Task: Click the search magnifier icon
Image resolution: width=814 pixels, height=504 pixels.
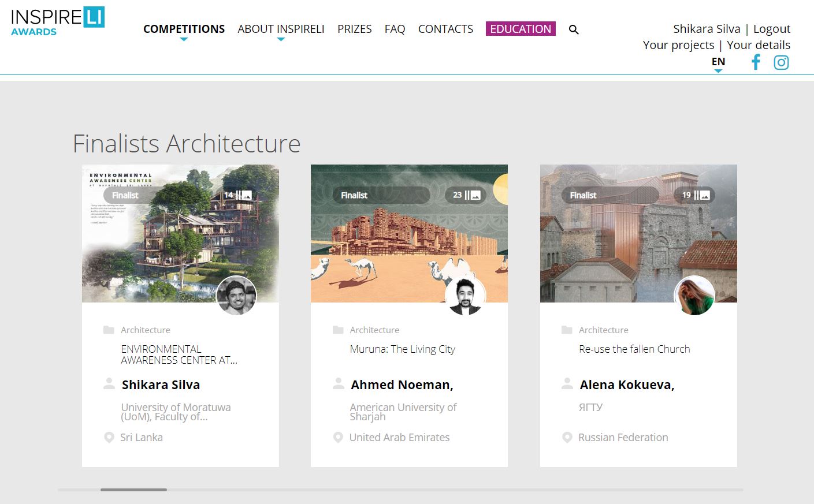Action: 574,29
